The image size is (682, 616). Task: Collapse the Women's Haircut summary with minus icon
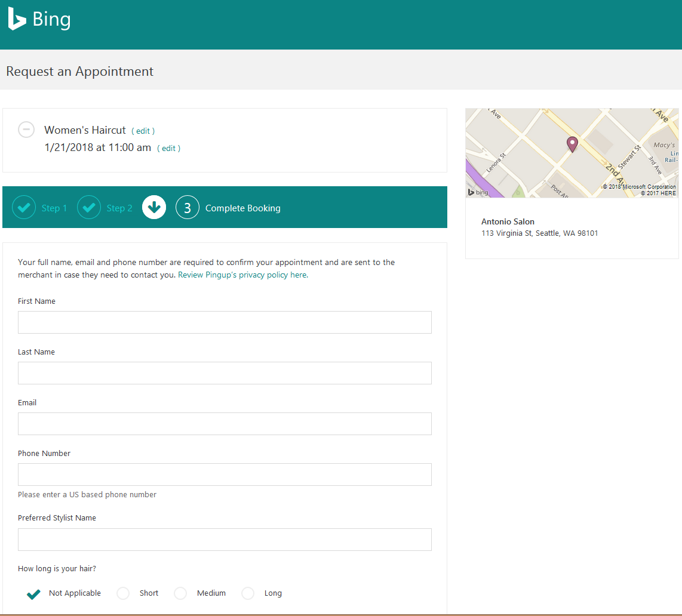pos(26,130)
